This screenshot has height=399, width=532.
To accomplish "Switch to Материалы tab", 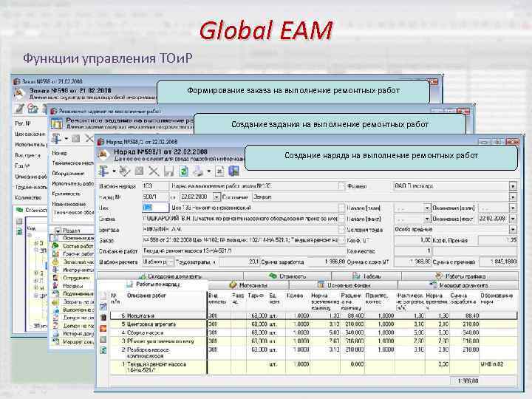I will pos(248,285).
